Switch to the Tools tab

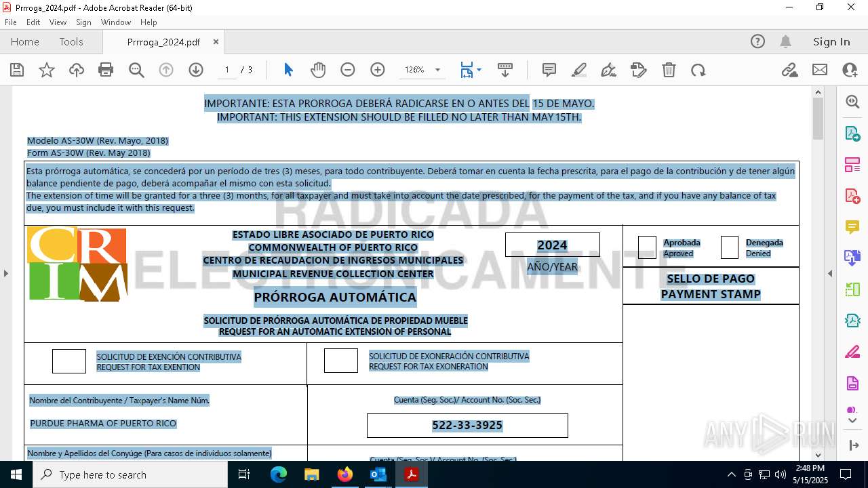click(x=71, y=41)
